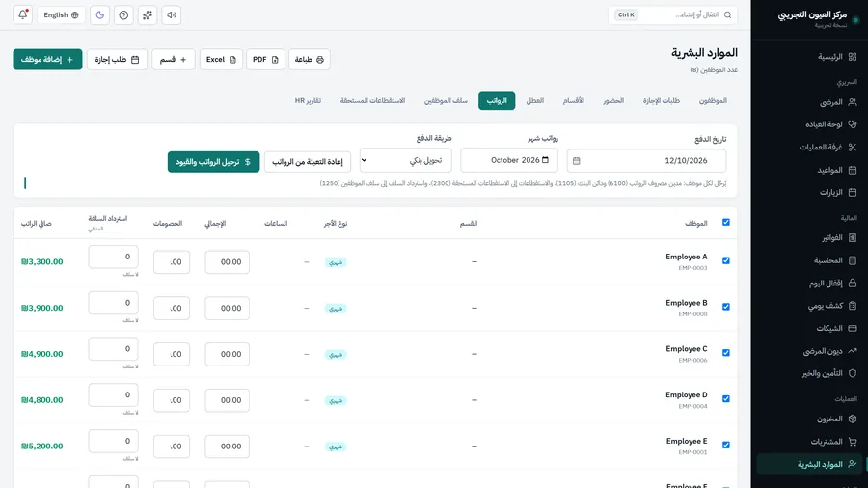Image resolution: width=868 pixels, height=488 pixels.
Task: Open the October 2026 month picker
Action: point(508,160)
